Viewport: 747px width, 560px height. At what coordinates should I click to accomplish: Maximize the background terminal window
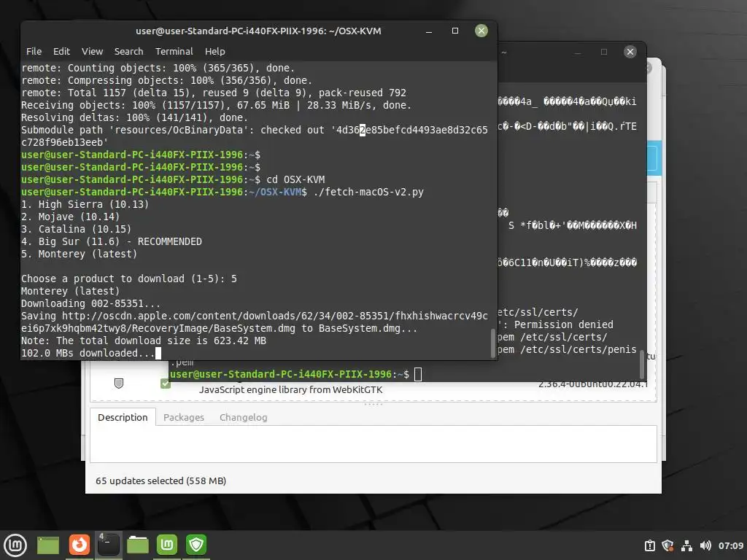click(x=603, y=52)
